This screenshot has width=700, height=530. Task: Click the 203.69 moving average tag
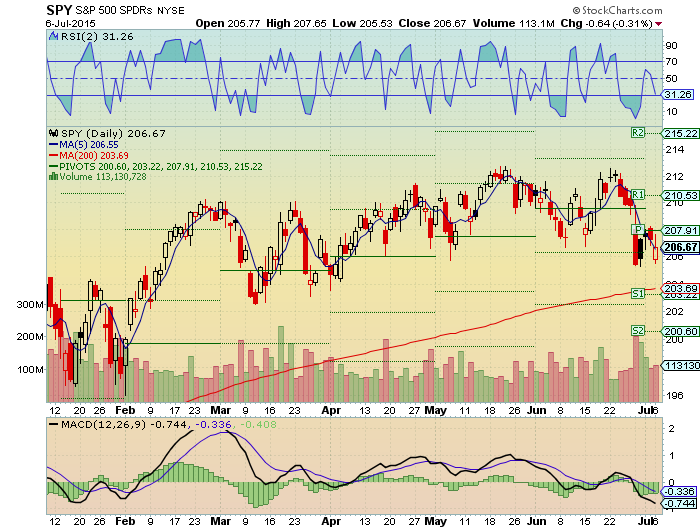pyautogui.click(x=681, y=288)
